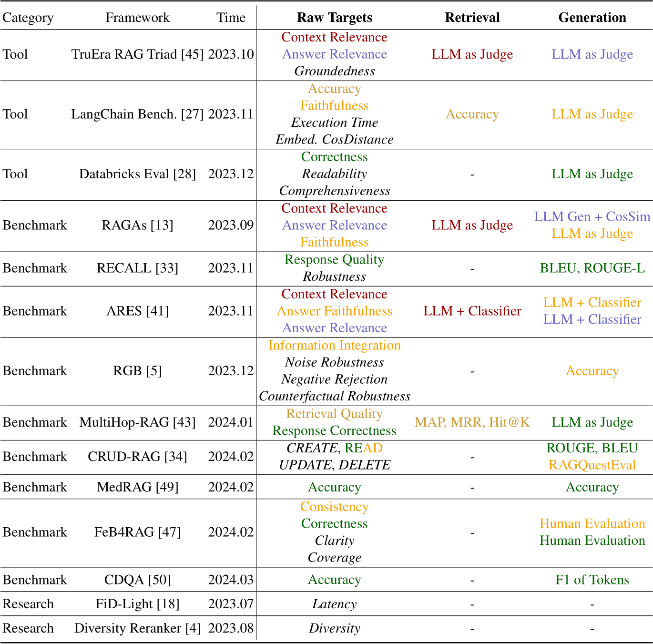Select the MAP, MRR, Hit@K retrieval cell
This screenshot has height=644, width=653.
click(x=472, y=422)
